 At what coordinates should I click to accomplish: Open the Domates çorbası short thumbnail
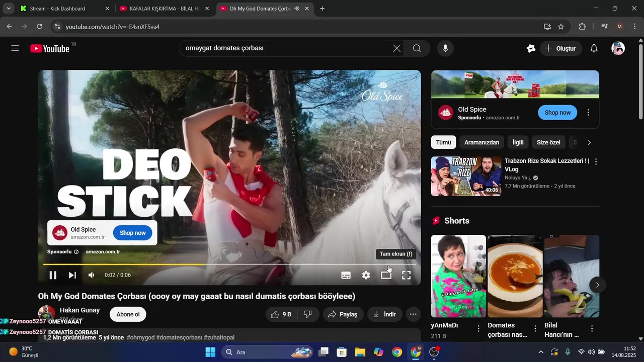click(x=515, y=276)
